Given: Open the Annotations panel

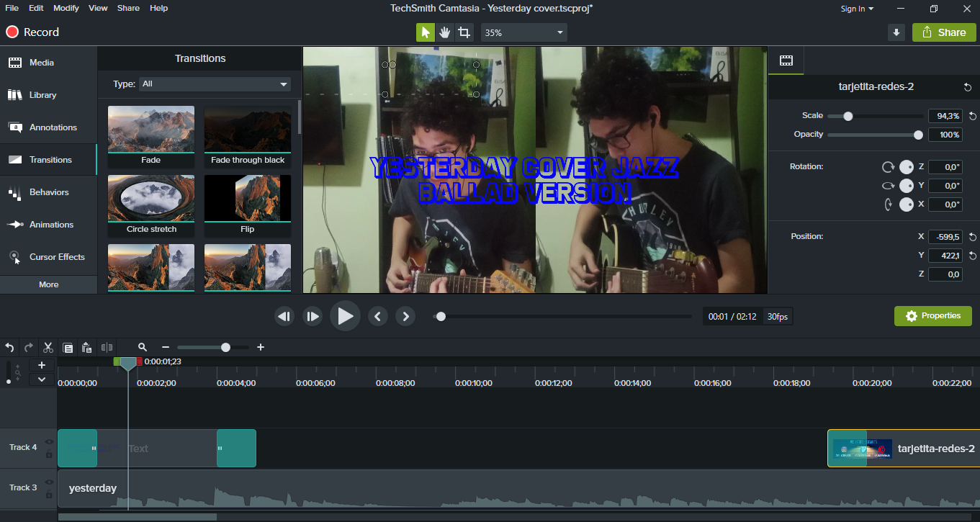Looking at the screenshot, I should point(48,127).
